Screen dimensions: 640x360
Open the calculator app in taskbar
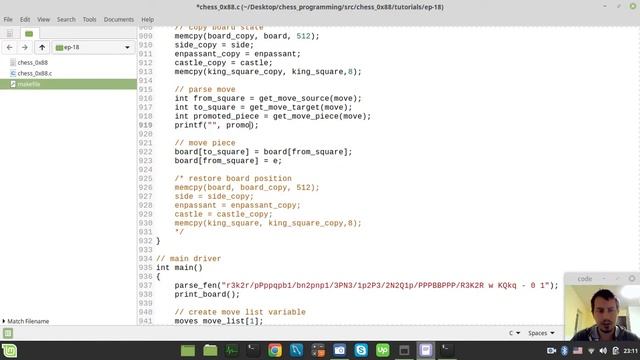[x=318, y=350]
